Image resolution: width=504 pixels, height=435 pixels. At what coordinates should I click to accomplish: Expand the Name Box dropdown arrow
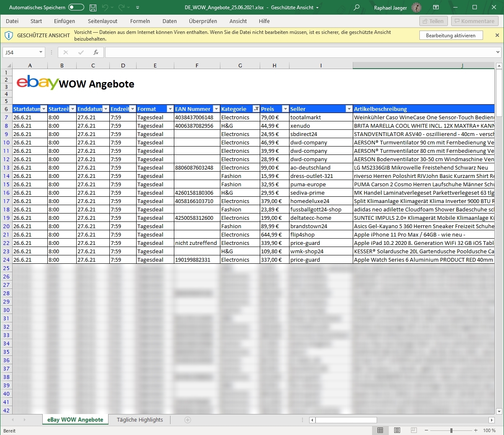tap(41, 52)
